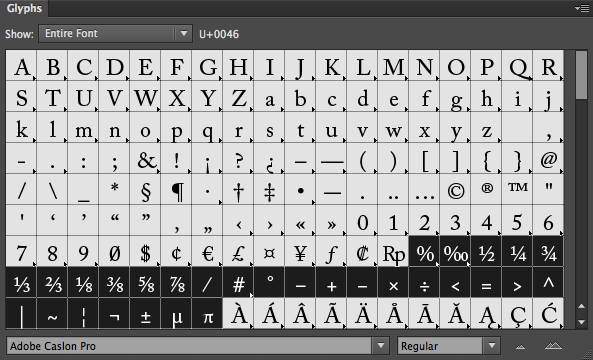Switch to the Glyphs panel tab
593x360 pixels.
point(24,8)
